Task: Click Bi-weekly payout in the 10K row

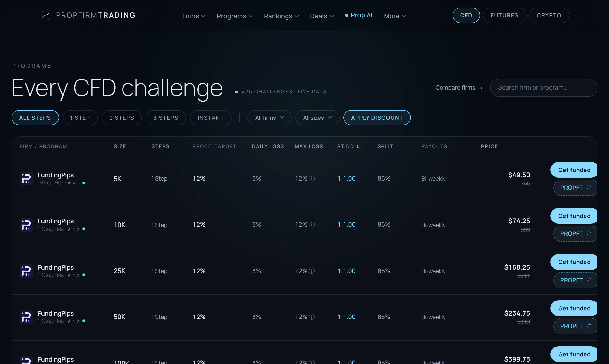Action: click(433, 225)
